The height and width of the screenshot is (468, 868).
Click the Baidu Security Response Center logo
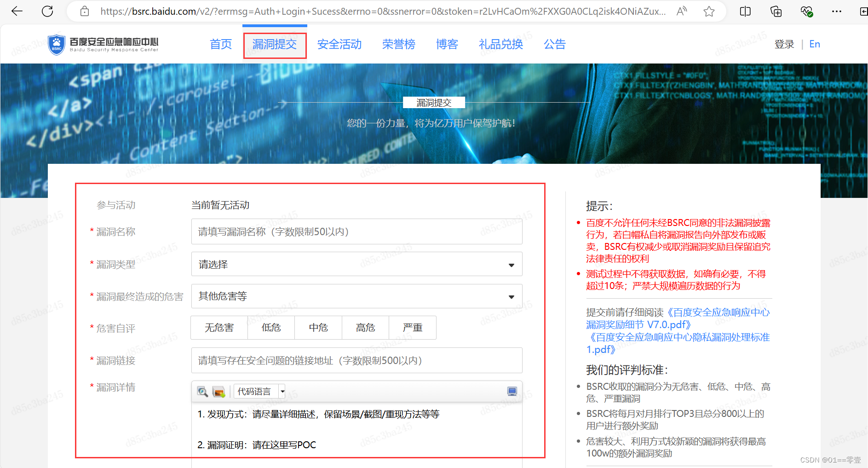(x=103, y=45)
